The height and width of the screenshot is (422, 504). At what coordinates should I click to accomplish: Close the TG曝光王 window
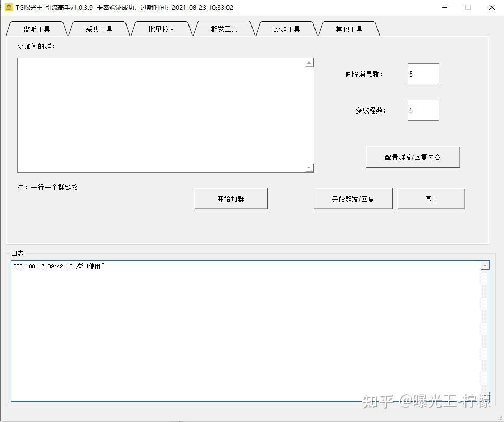tap(492, 7)
